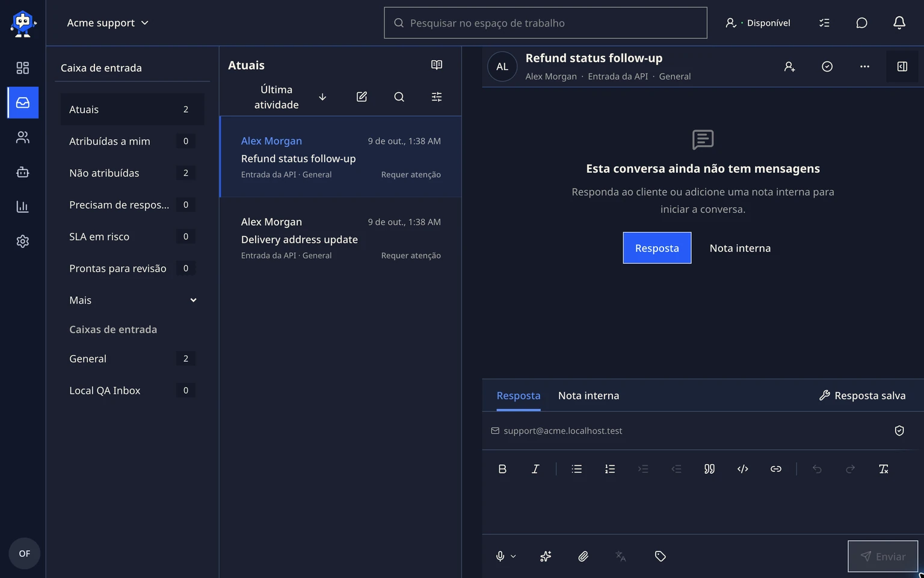The image size is (924, 578).
Task: Click the attachment paperclip icon
Action: coord(583,556)
